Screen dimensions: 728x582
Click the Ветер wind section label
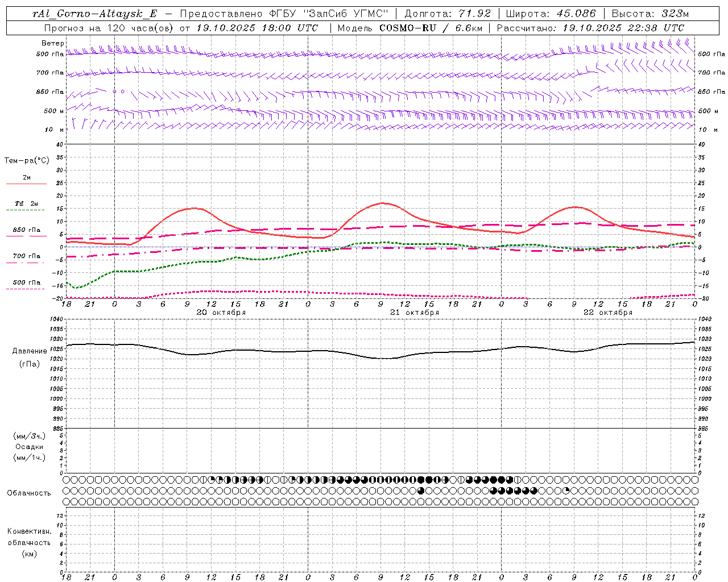coord(53,43)
